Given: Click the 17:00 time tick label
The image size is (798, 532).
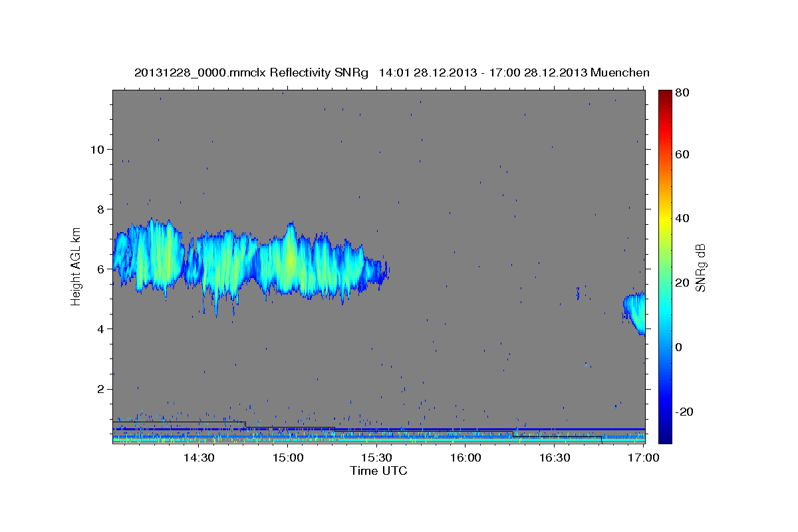Looking at the screenshot, I should pos(644,458).
